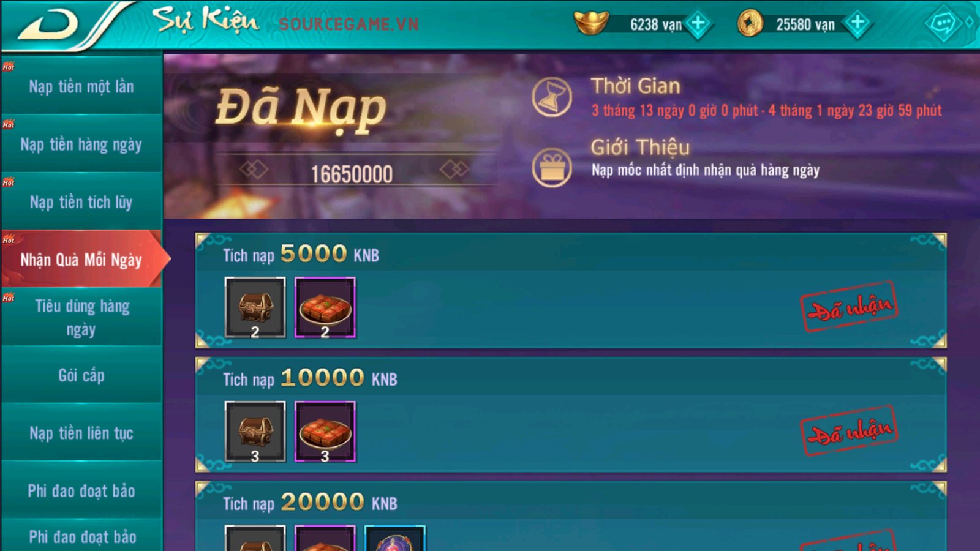Switch to Nạp tiền tích lũy tab

[x=81, y=202]
